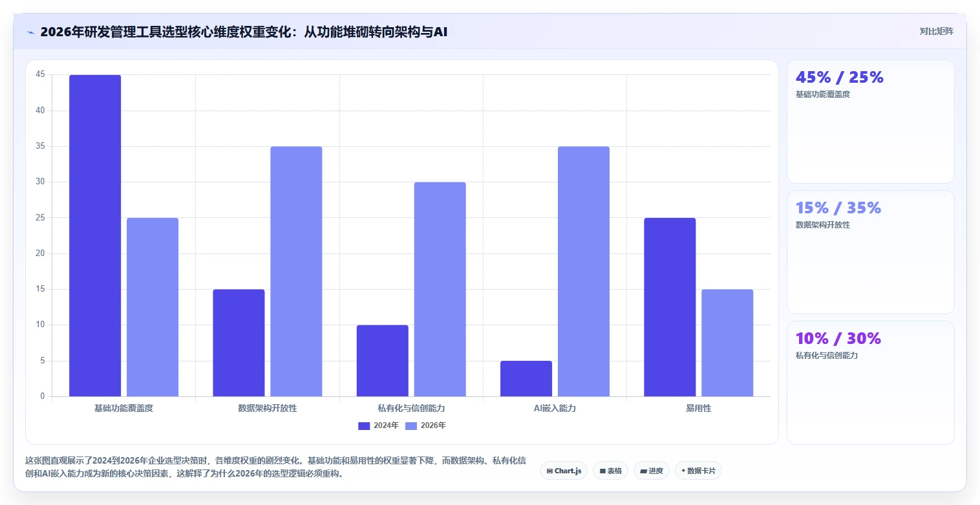The width and height of the screenshot is (980, 505).
Task: Click the x-axis label 数据架构开放性
Action: (x=268, y=409)
